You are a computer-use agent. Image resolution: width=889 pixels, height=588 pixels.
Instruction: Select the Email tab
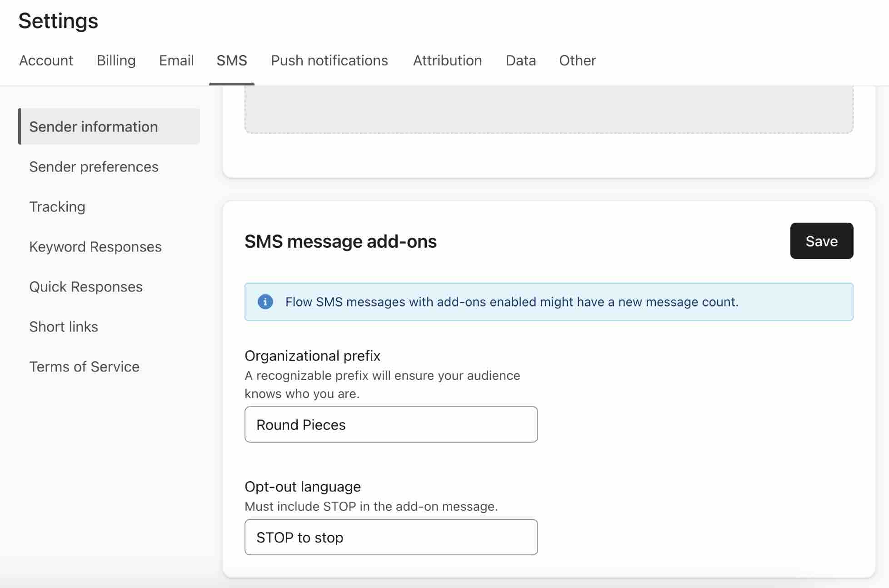pos(176,60)
